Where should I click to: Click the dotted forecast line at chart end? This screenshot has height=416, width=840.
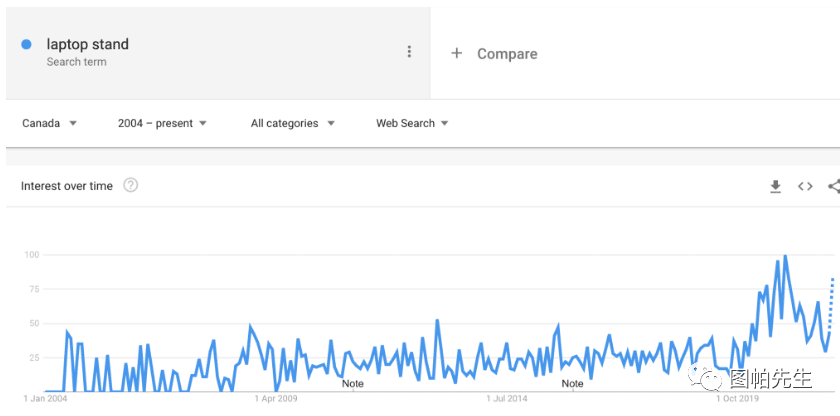831,304
